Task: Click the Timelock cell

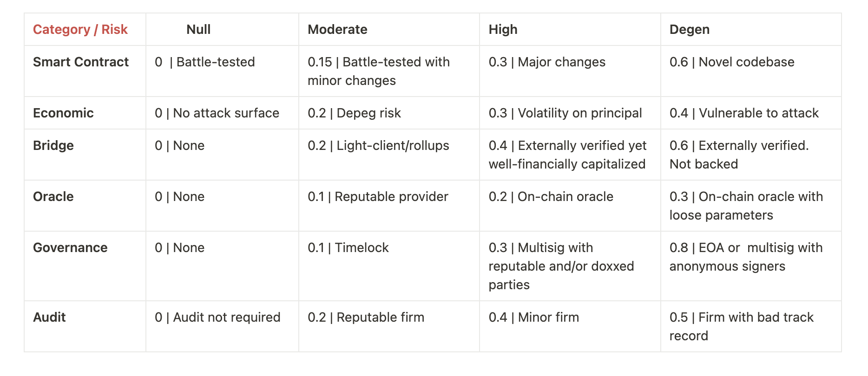Action: [348, 248]
